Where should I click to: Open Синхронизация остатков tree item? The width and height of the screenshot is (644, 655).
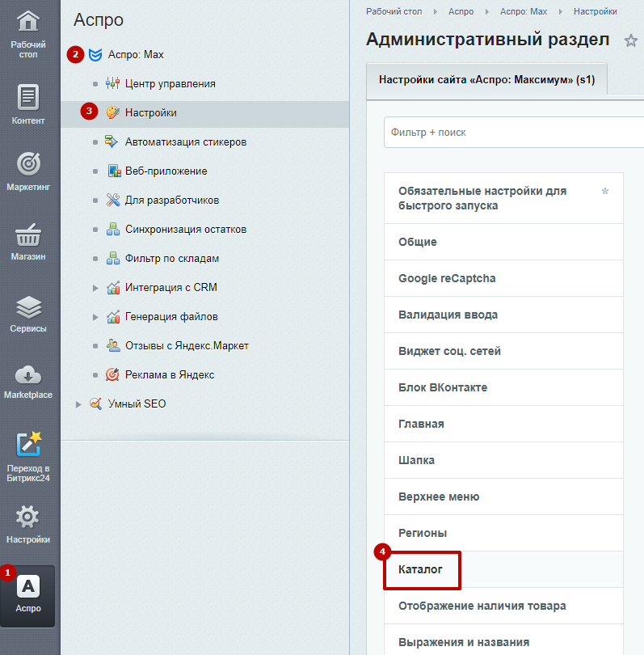click(186, 230)
